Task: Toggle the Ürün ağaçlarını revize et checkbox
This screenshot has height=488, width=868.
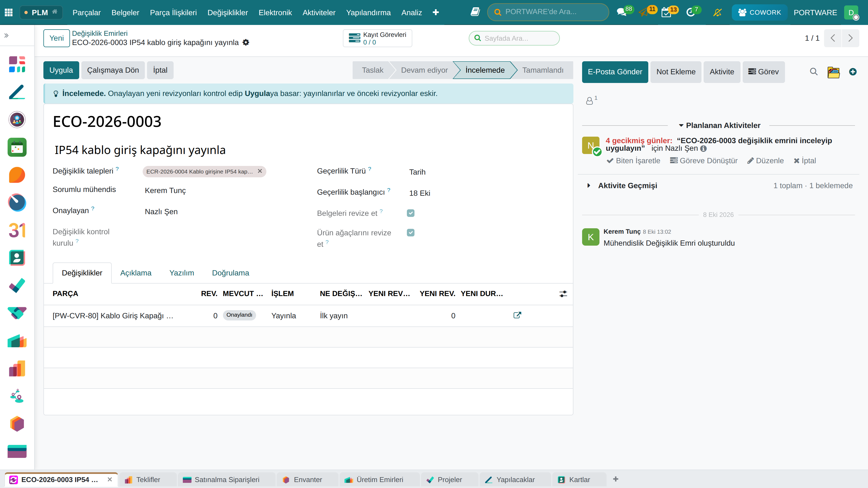Action: point(410,232)
